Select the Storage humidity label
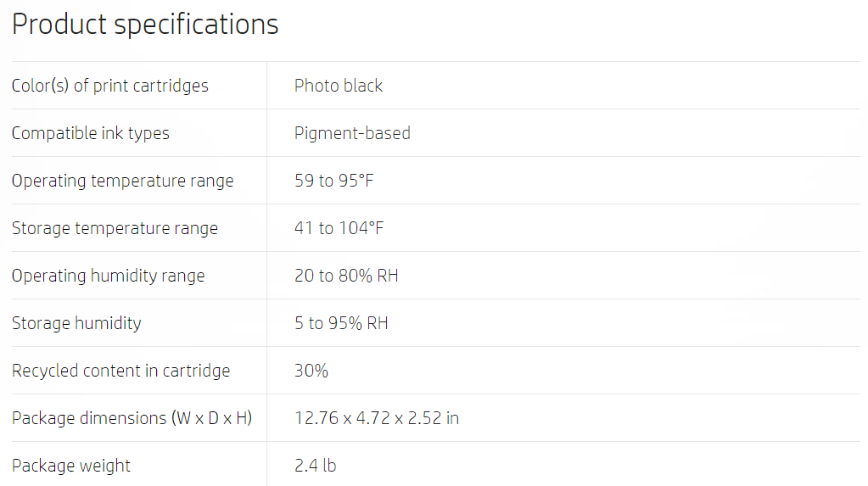 (x=77, y=324)
